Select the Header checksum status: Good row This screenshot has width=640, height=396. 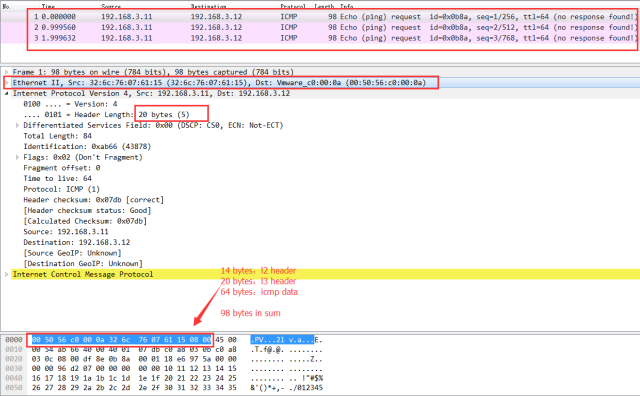point(87,210)
